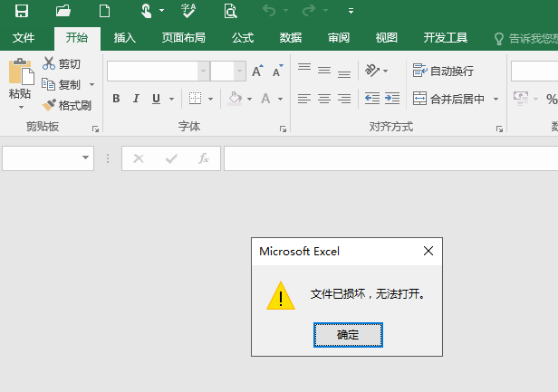Click the Decrease Indent icon
This screenshot has width=558, height=392.
[372, 99]
